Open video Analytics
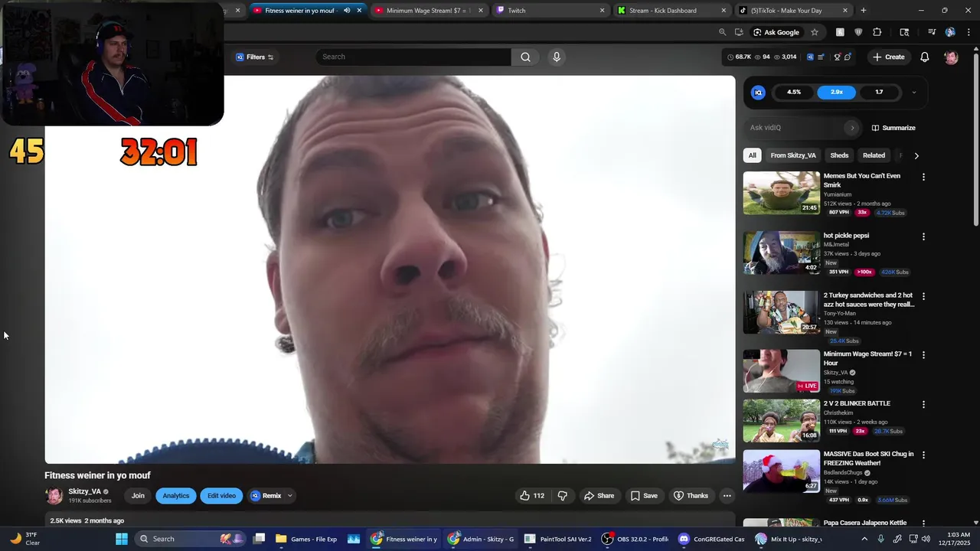 (175, 496)
